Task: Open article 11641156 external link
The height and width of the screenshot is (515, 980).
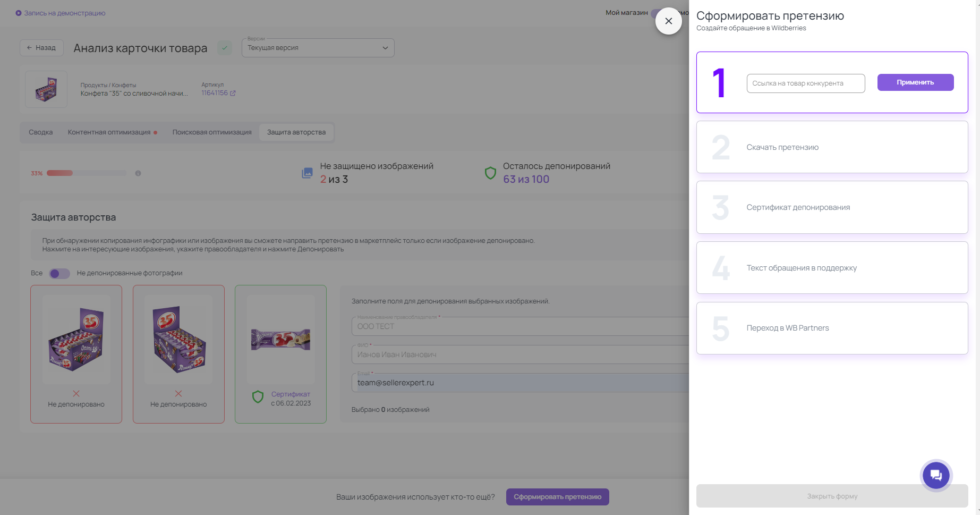Action: point(233,93)
